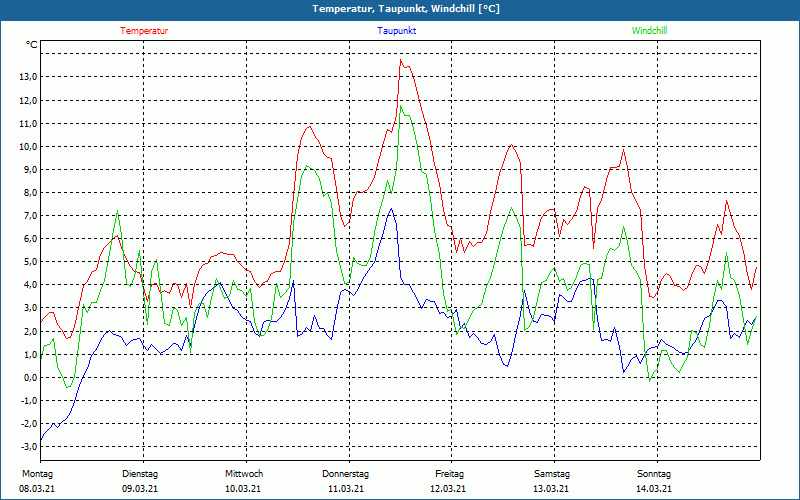Click the 14.03.21 date label

click(x=654, y=489)
